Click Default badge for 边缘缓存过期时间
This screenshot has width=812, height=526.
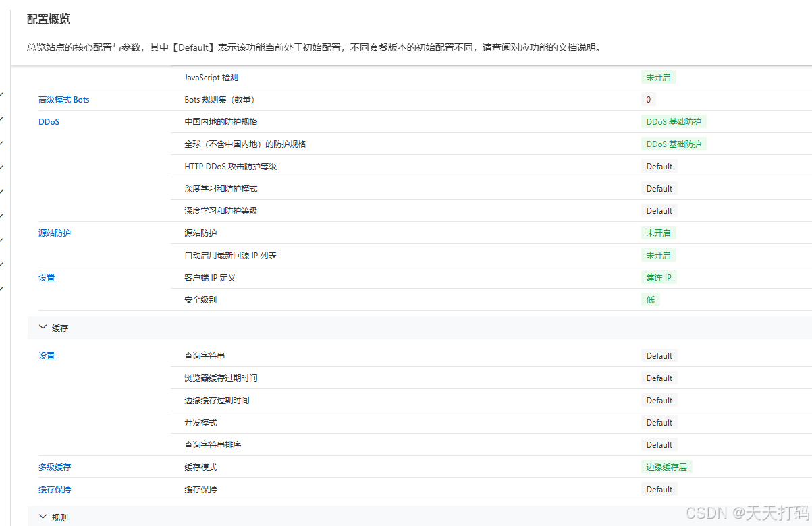point(659,401)
